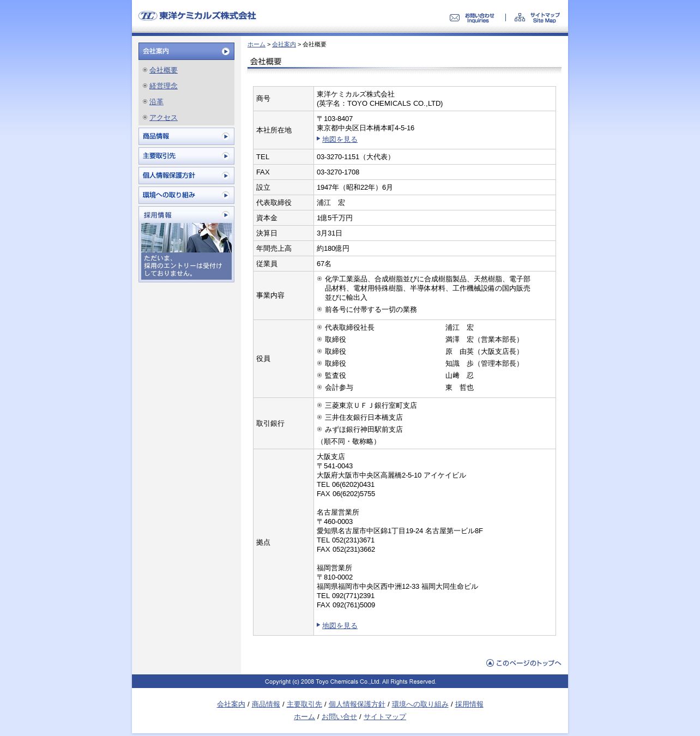
Task: Open 会社案内 sidebar menu header
Action: (186, 51)
